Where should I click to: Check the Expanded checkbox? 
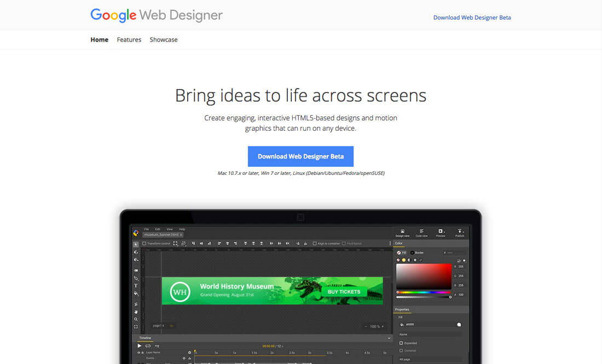(x=401, y=343)
